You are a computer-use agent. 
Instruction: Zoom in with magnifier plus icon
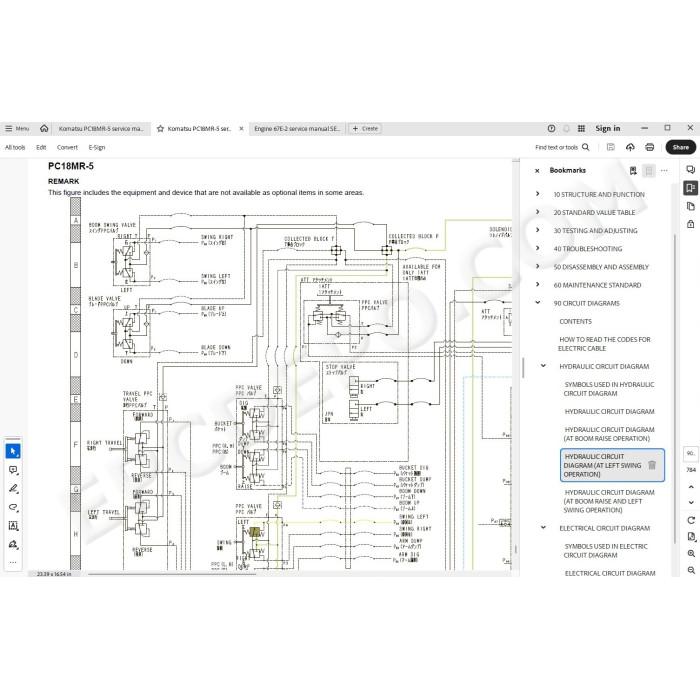click(x=691, y=554)
